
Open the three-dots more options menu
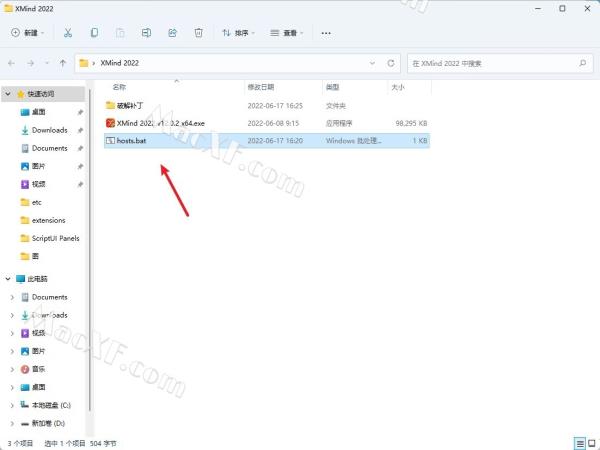coord(325,33)
